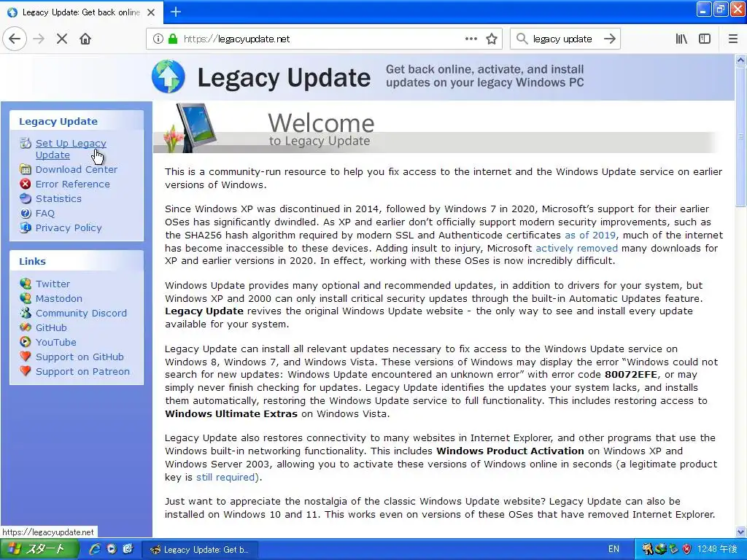Open the FAQ link
The width and height of the screenshot is (747, 560).
click(44, 214)
